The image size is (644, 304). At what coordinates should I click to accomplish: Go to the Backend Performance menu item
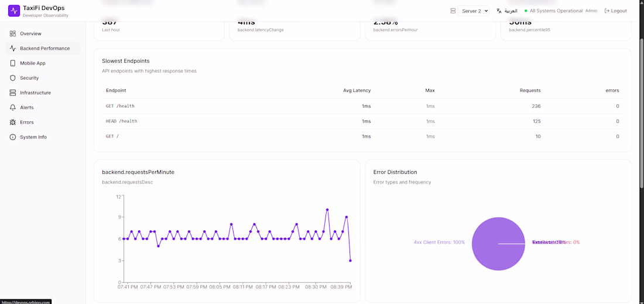(x=43, y=49)
